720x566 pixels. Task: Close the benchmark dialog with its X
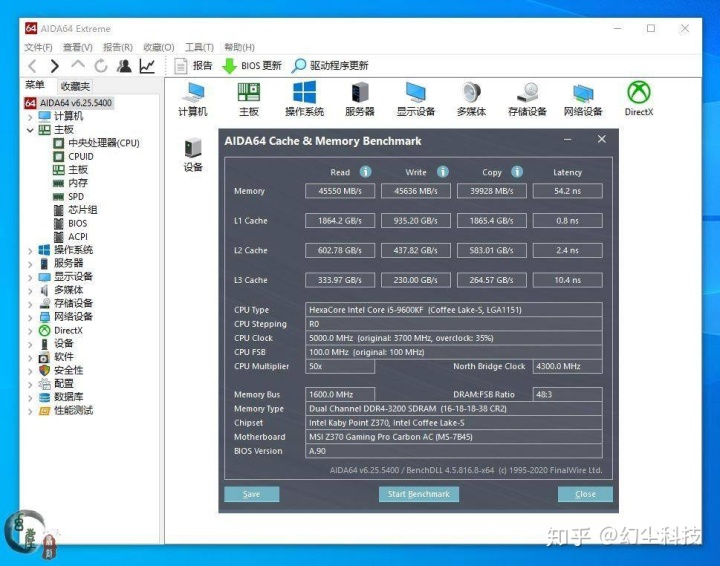click(602, 139)
